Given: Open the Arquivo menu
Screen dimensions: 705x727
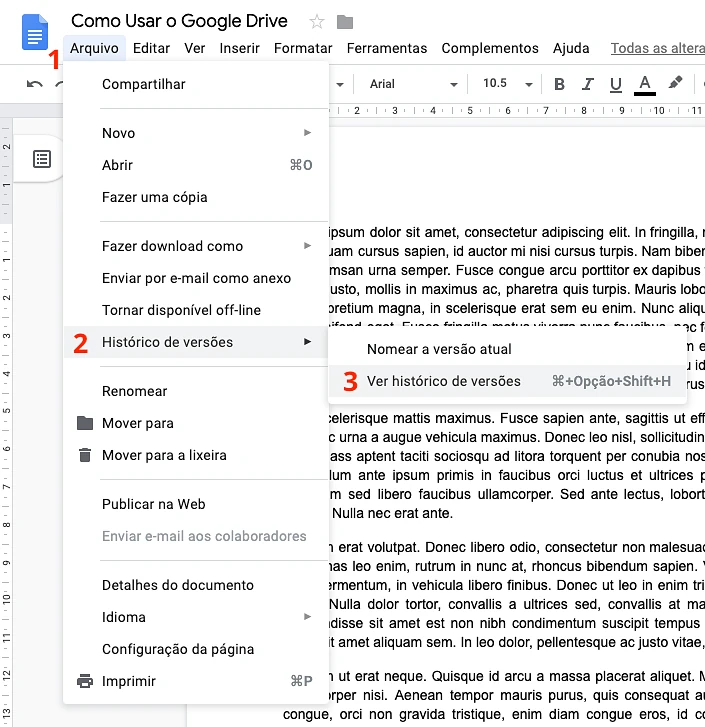Looking at the screenshot, I should tap(95, 48).
